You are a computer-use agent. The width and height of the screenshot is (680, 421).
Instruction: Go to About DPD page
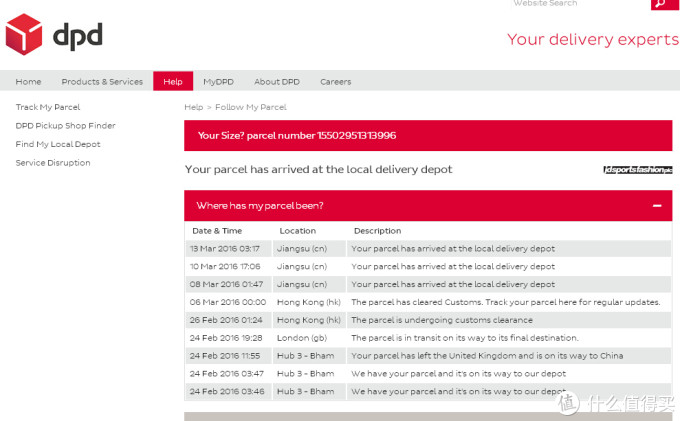point(277,82)
